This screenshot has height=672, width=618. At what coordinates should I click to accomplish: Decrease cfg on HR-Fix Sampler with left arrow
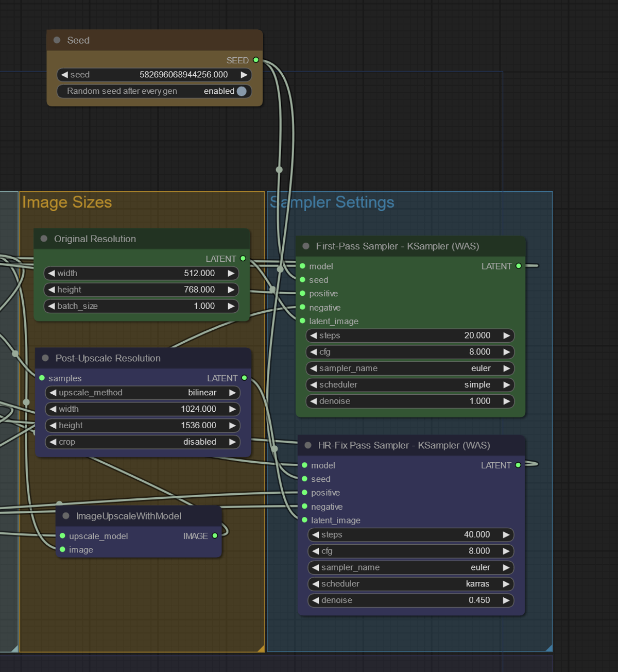click(x=315, y=551)
